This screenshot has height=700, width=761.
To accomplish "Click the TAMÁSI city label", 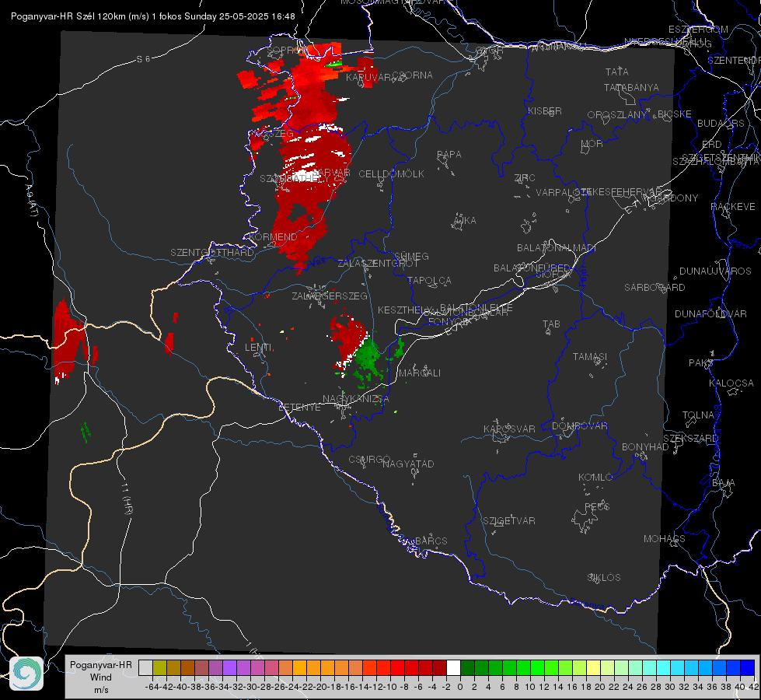I will click(x=590, y=356).
